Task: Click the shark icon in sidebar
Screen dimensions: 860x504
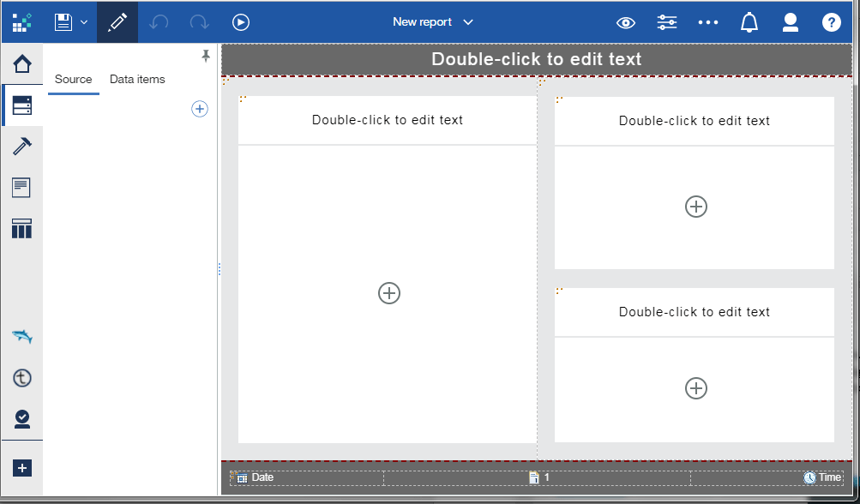Action: tap(22, 336)
